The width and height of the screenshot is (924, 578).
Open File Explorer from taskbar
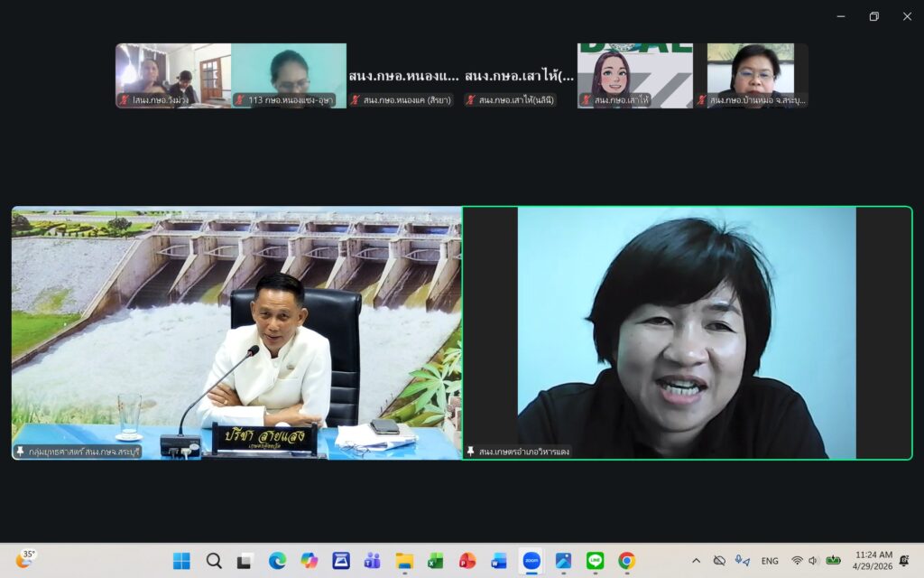404,561
